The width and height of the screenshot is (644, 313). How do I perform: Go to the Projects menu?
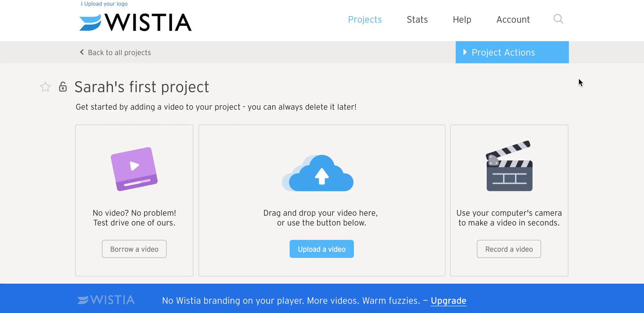click(365, 19)
